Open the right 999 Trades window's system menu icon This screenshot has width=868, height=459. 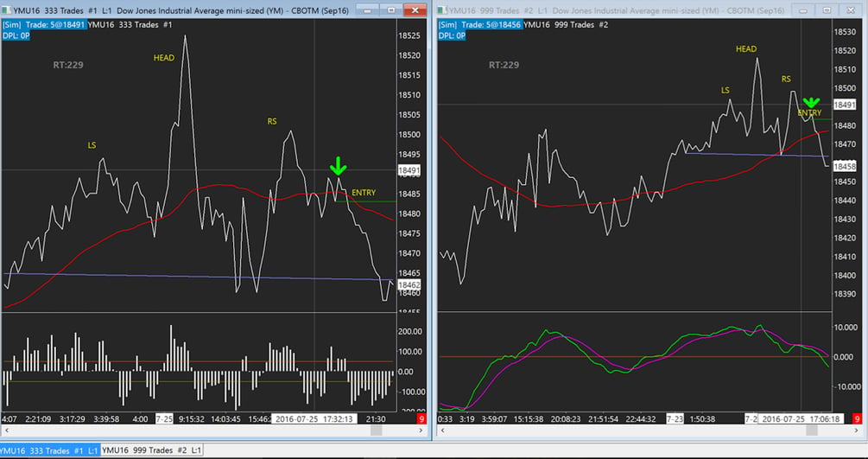click(x=442, y=10)
